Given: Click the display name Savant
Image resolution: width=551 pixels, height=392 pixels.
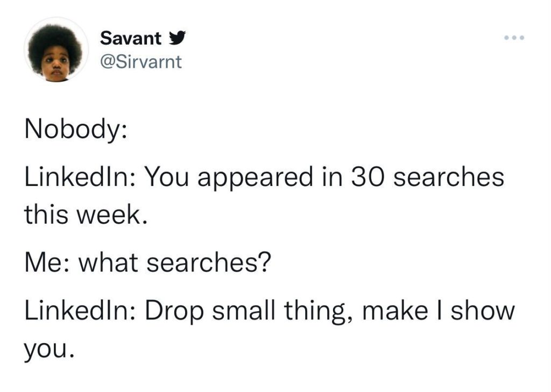Looking at the screenshot, I should [131, 39].
